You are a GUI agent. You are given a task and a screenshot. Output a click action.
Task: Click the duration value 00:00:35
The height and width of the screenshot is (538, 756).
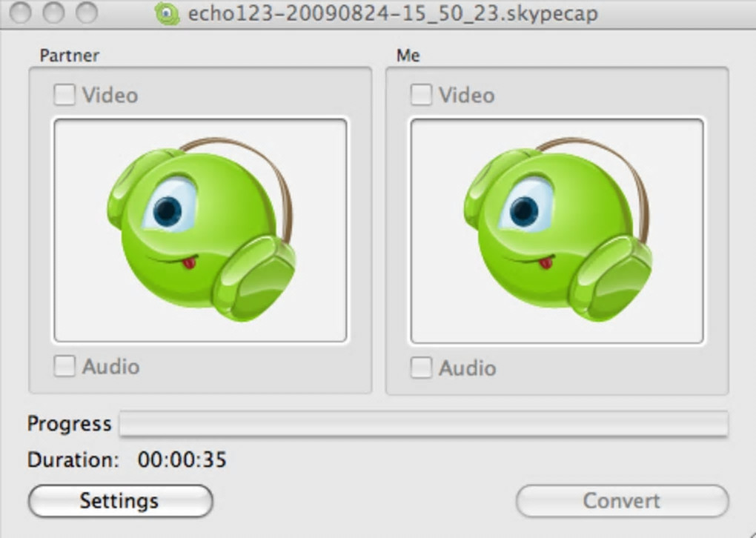pyautogui.click(x=182, y=459)
